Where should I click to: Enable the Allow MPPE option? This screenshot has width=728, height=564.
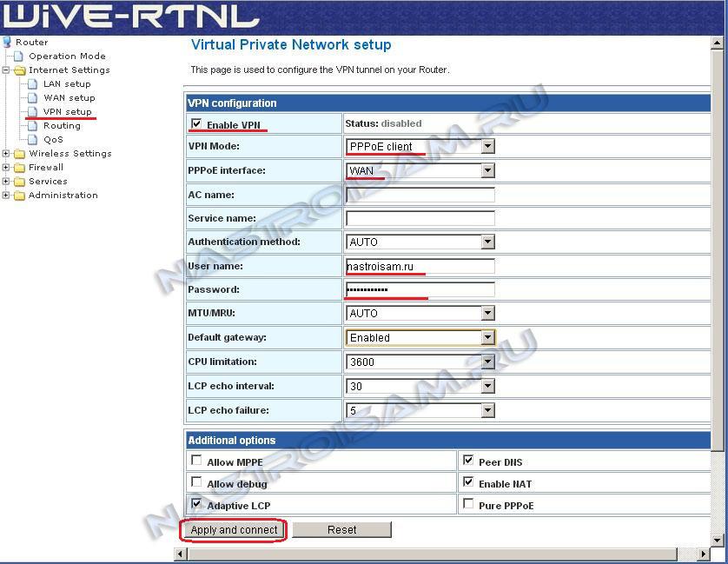pos(196,461)
